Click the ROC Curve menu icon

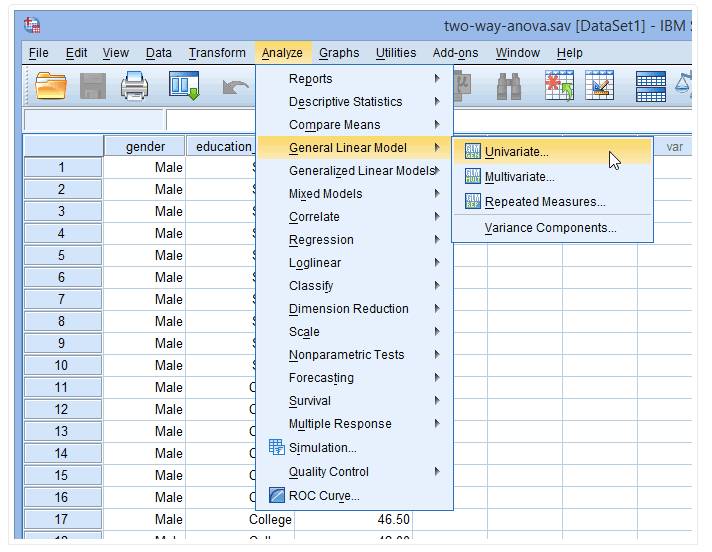click(x=276, y=495)
